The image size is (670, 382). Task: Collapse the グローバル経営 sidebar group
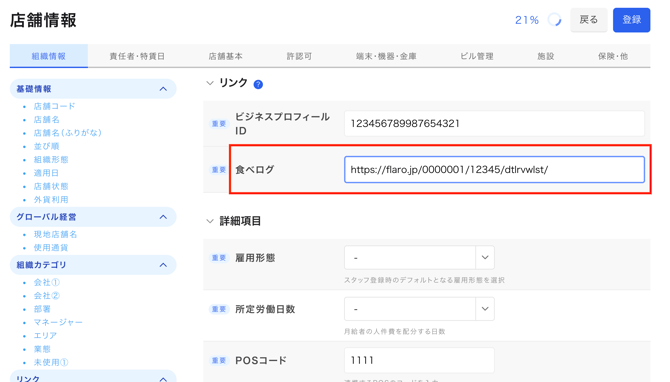pos(163,217)
